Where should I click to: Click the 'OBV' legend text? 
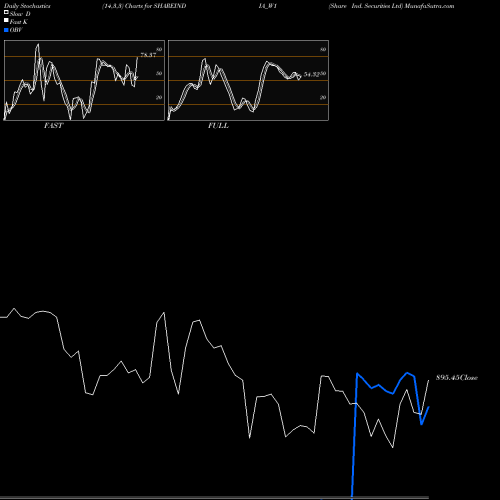16,30
